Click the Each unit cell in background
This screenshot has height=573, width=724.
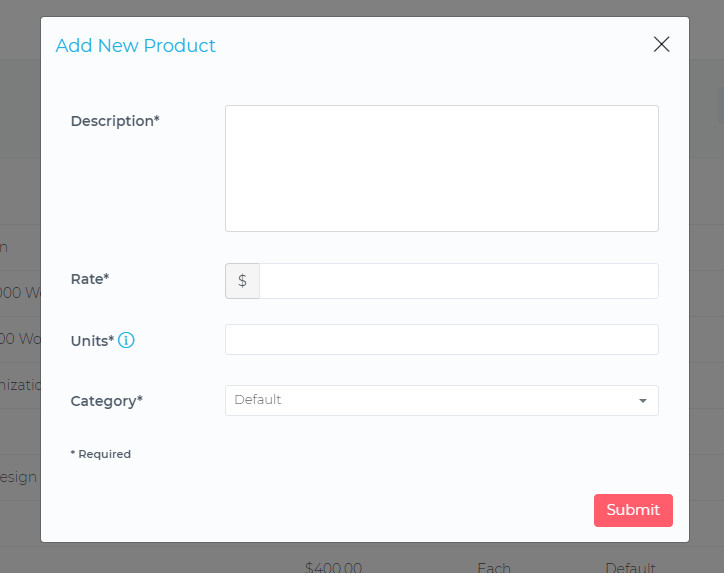coord(493,566)
